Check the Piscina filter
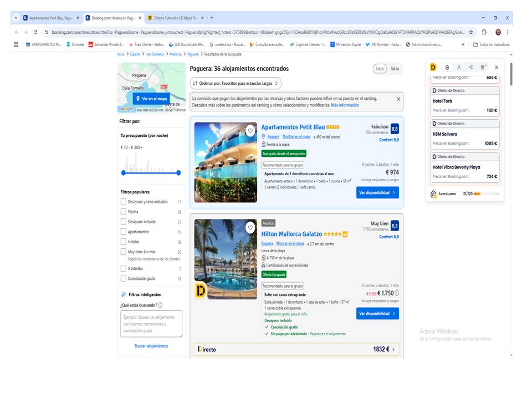Screen dimensions: 532x399 pyautogui.click(x=124, y=212)
